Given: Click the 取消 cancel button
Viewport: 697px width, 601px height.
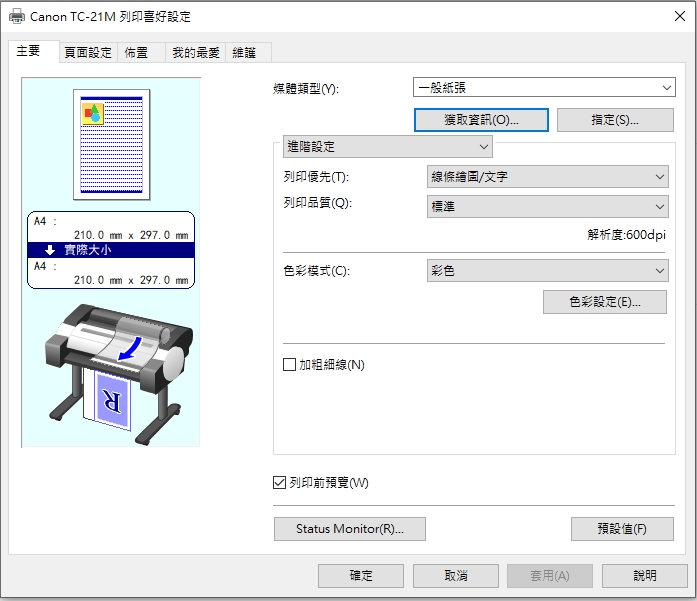Looking at the screenshot, I should click(456, 576).
